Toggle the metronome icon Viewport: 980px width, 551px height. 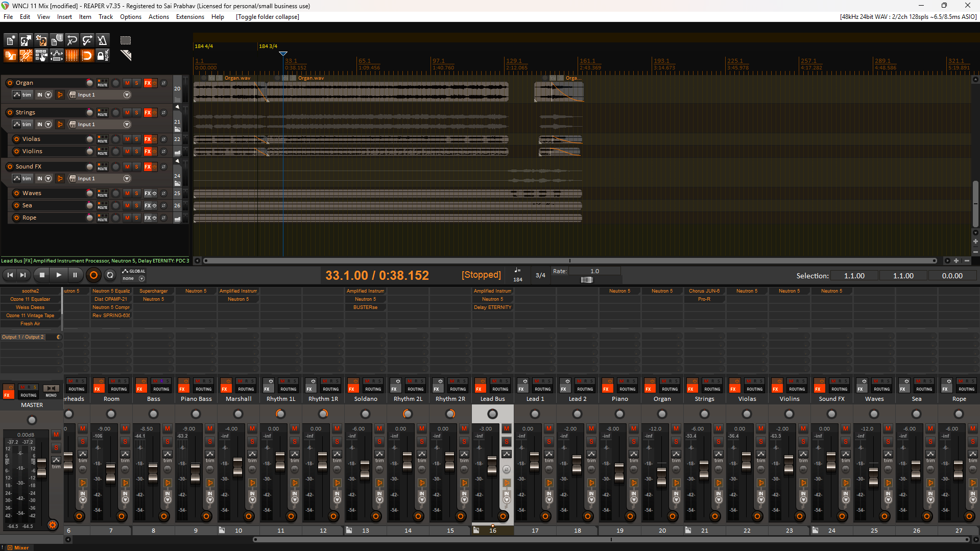click(102, 40)
